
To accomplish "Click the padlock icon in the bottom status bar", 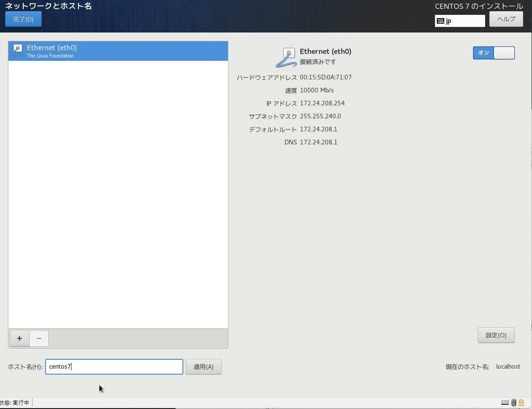I will pyautogui.click(x=521, y=403).
